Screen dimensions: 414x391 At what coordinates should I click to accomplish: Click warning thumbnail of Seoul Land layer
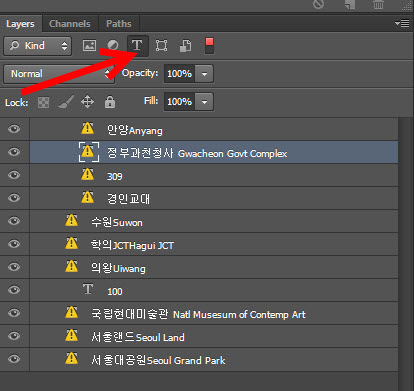click(72, 335)
